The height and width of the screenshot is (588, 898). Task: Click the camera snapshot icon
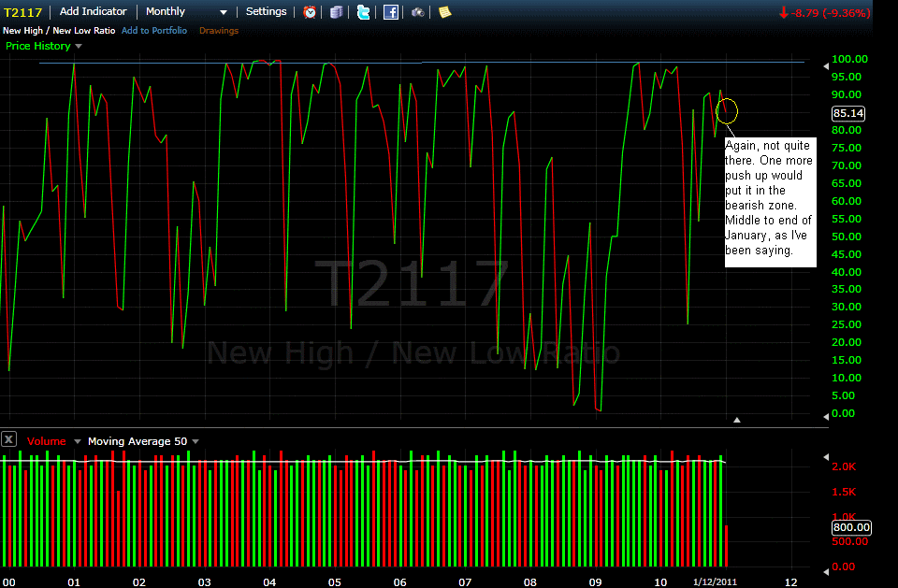[418, 12]
